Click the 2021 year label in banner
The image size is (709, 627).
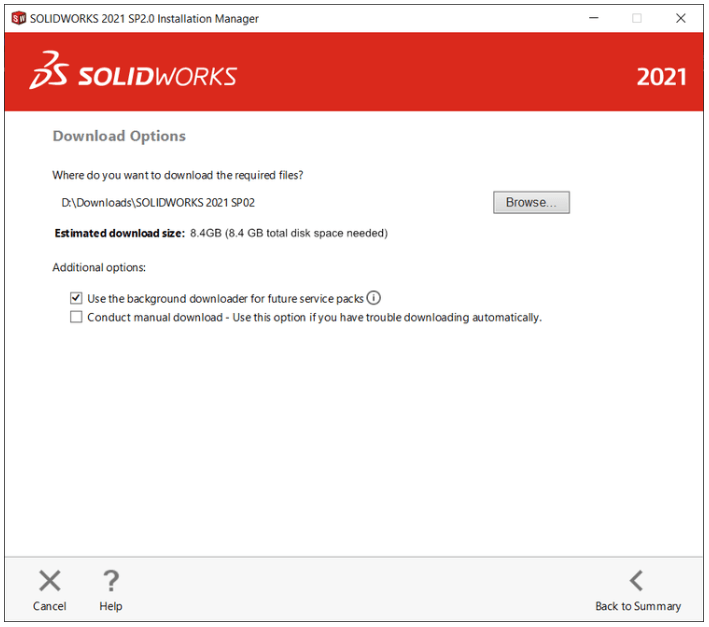[662, 77]
